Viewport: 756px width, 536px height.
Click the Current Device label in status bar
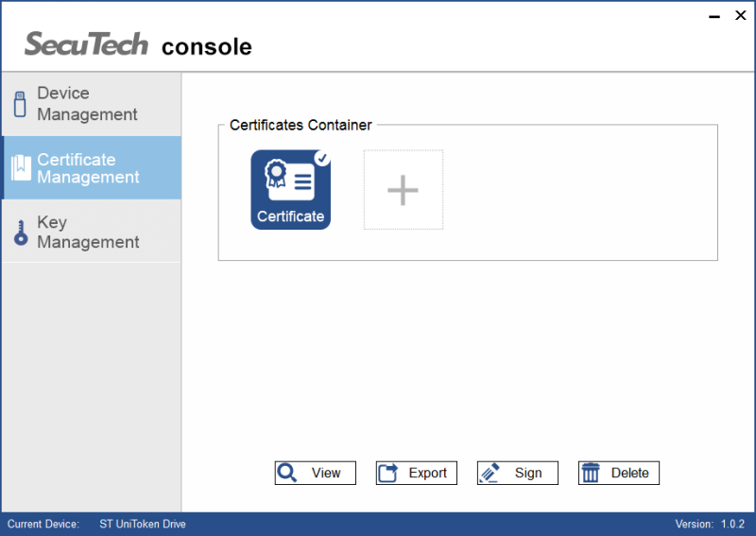(43, 524)
